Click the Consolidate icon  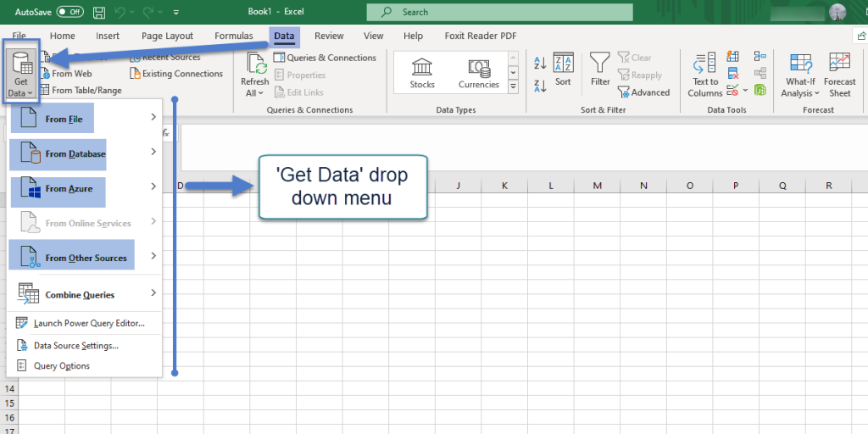[x=760, y=57]
